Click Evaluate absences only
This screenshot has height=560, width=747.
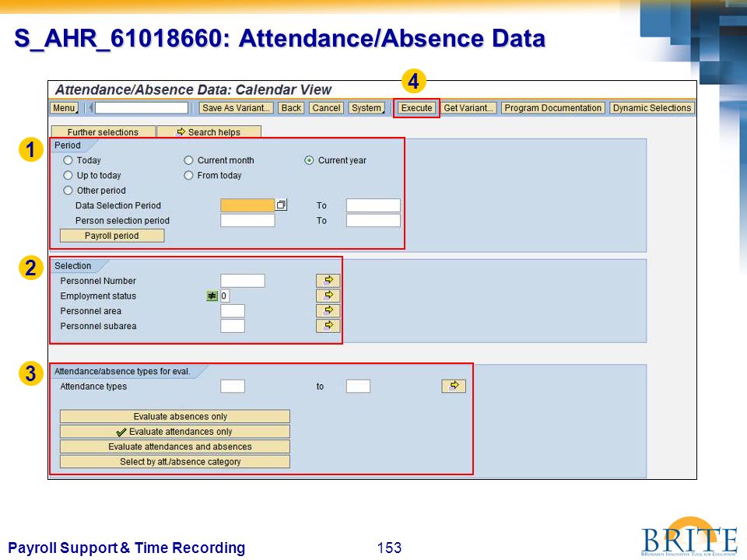(175, 416)
